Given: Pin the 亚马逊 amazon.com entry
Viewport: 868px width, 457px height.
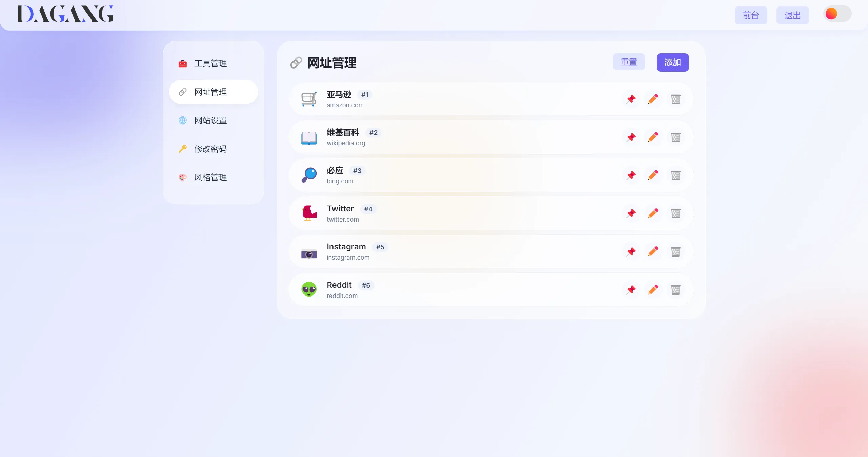Looking at the screenshot, I should [x=631, y=99].
